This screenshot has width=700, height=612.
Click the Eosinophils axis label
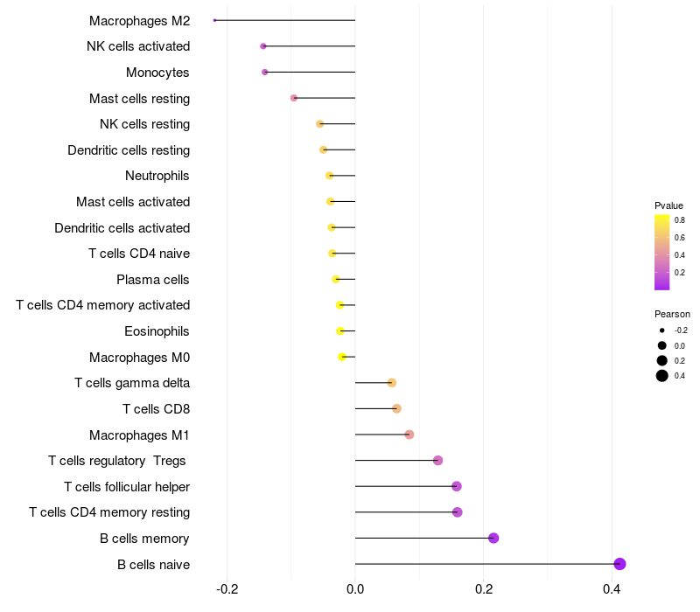[x=157, y=331]
